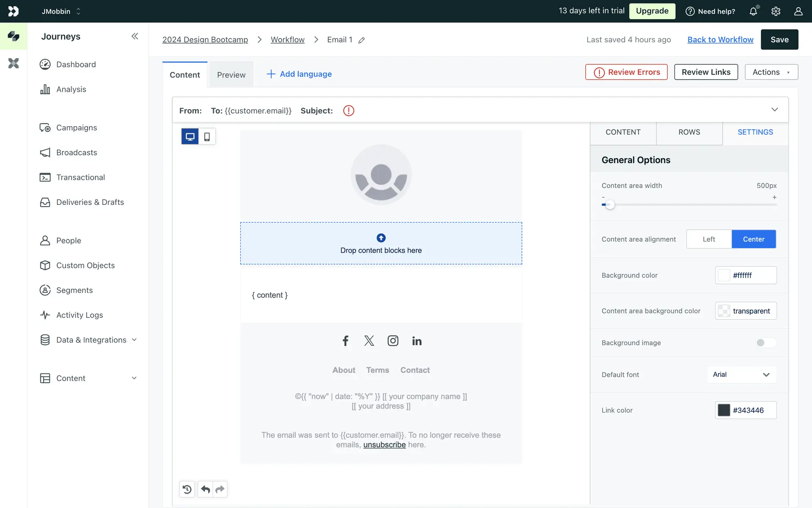Switch to the Preview tab
The height and width of the screenshot is (508, 812).
[x=231, y=75]
